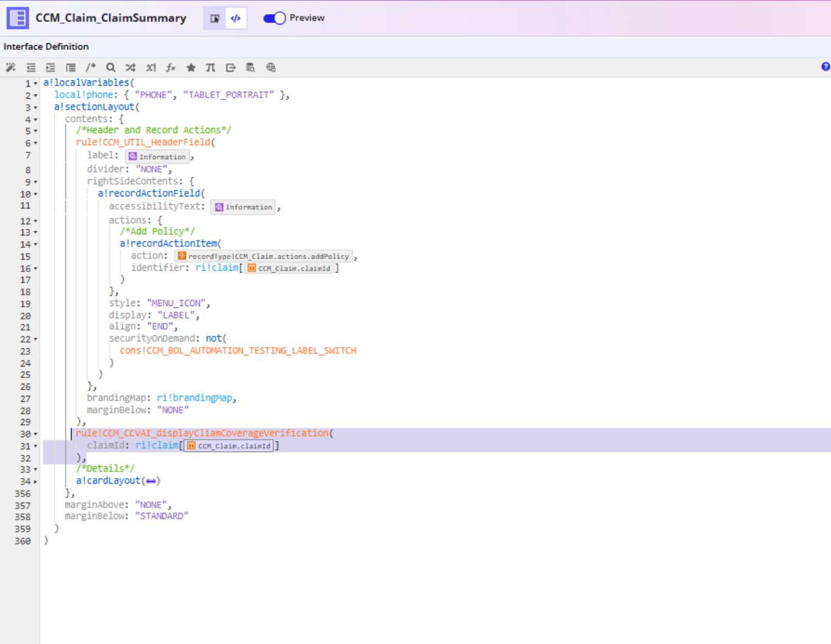Click the recordType!CCM_Claim.actions.addPolicy chip
The image size is (831, 644).
coord(264,257)
